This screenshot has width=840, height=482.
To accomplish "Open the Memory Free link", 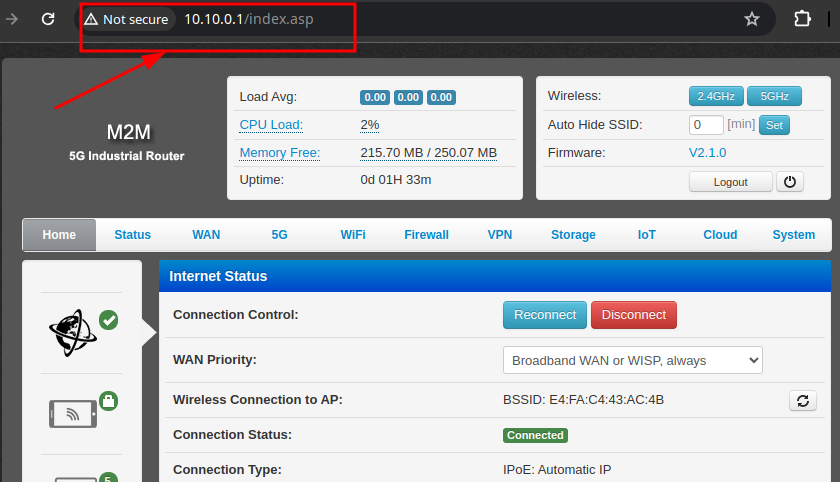I will (280, 153).
